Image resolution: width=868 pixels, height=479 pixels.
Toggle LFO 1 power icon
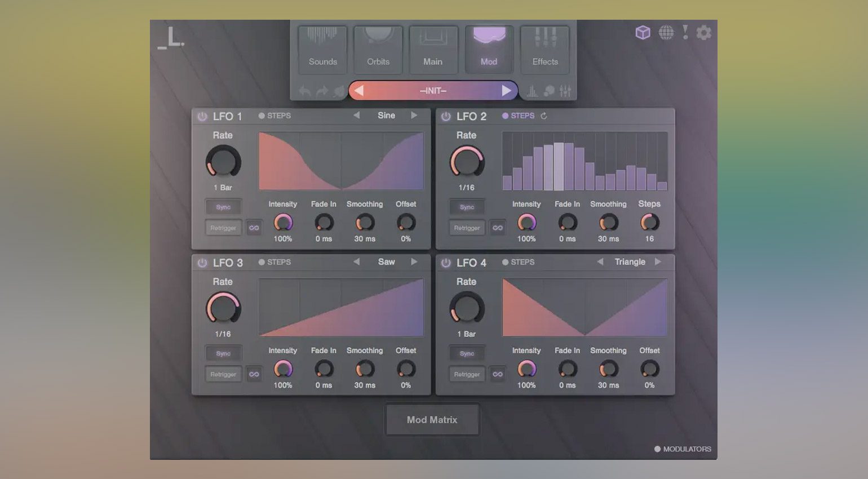pyautogui.click(x=202, y=116)
